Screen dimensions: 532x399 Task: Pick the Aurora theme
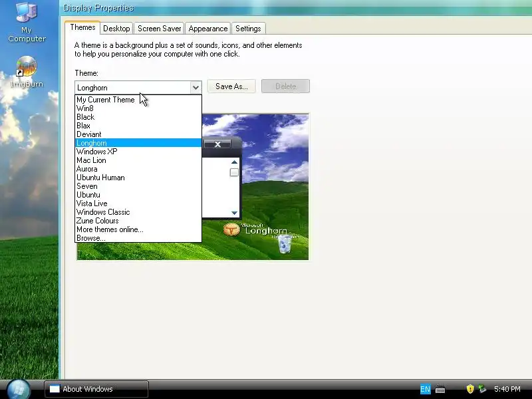(x=138, y=169)
